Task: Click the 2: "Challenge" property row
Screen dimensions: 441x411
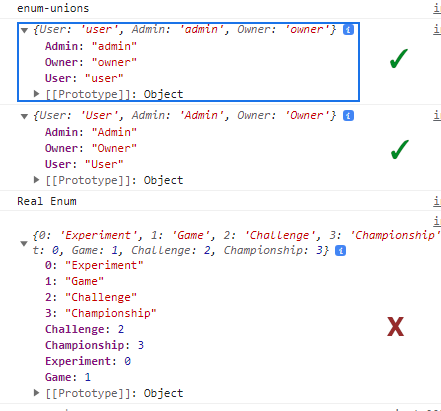Action: (x=91, y=297)
